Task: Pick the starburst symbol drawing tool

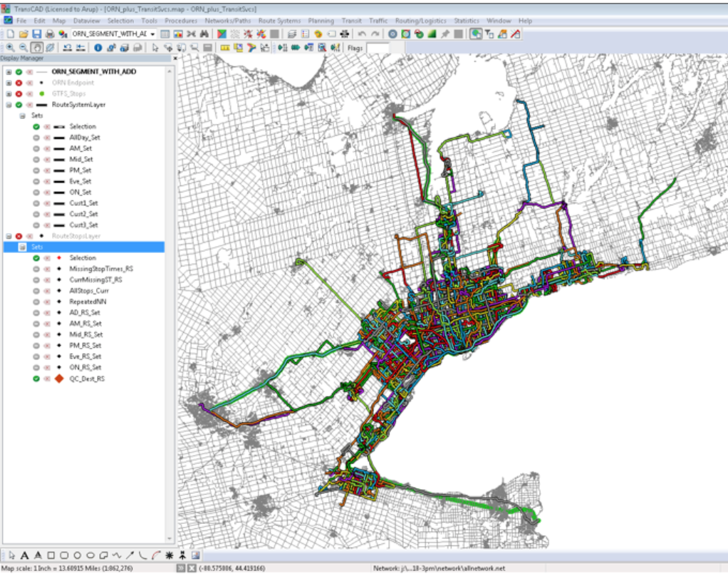Action: coord(169,555)
